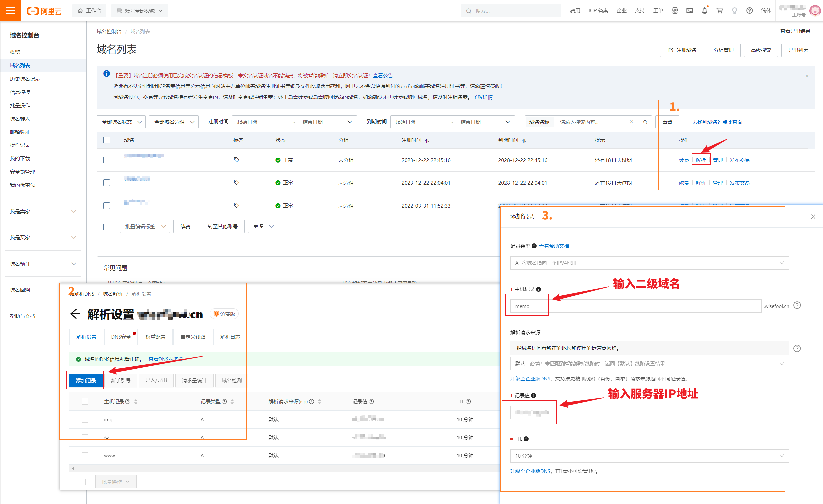
Task: Open 历史域名记录 in sidebar
Action: tap(25, 79)
